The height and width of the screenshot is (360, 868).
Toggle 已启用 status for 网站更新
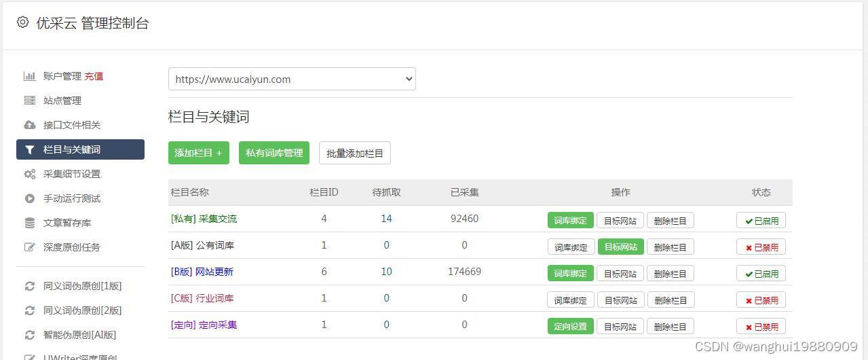point(761,273)
